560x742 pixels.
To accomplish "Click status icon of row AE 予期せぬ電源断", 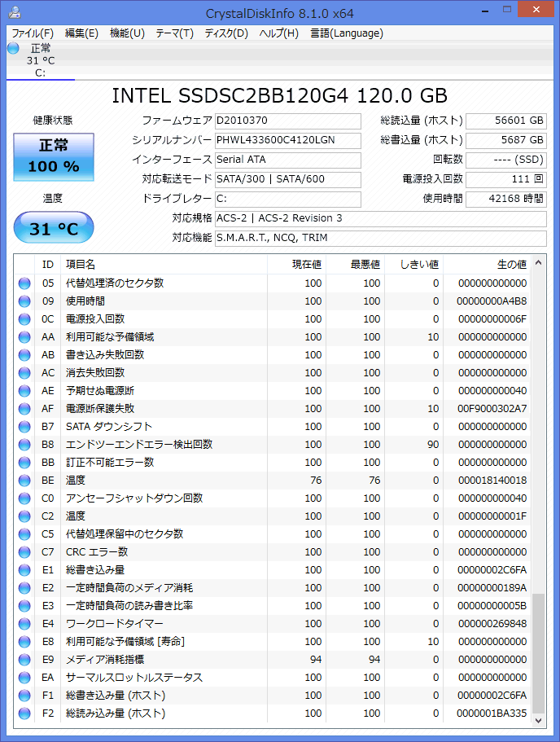I will pyautogui.click(x=24, y=391).
